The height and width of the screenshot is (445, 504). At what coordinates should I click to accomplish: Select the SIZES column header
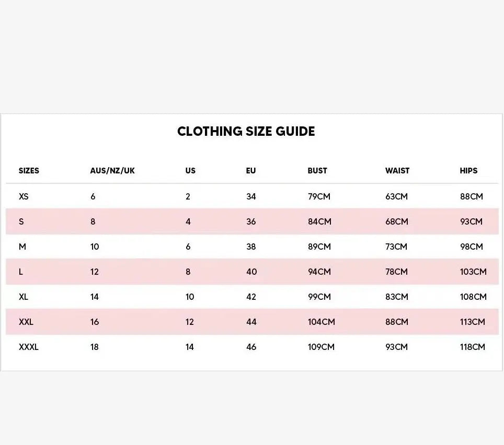point(29,171)
